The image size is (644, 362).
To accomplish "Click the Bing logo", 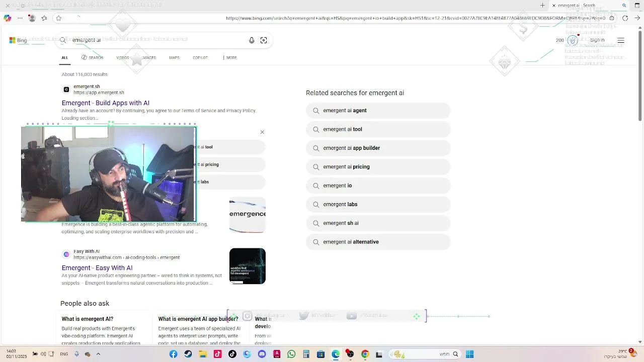I will (18, 40).
